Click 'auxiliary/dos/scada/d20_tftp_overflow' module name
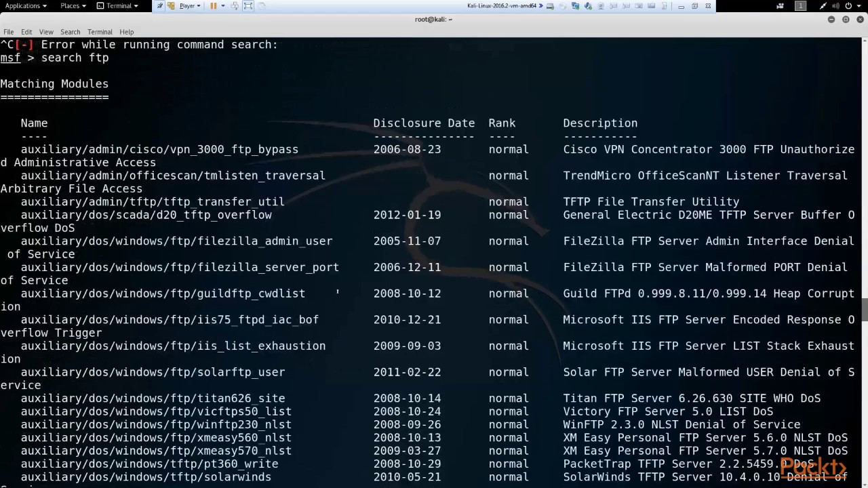Viewport: 868px width, 488px height. [x=146, y=215]
